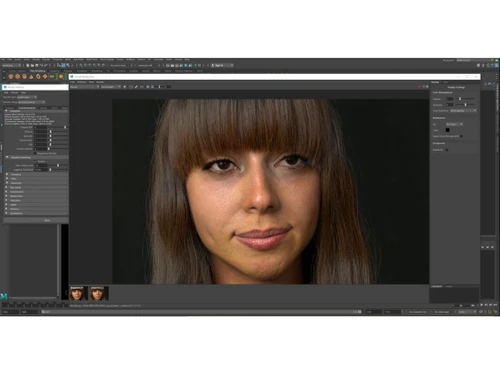Image resolution: width=500 pixels, height=375 pixels.
Task: Click the Redo arrow in Maya toolbar
Action: tap(46, 65)
